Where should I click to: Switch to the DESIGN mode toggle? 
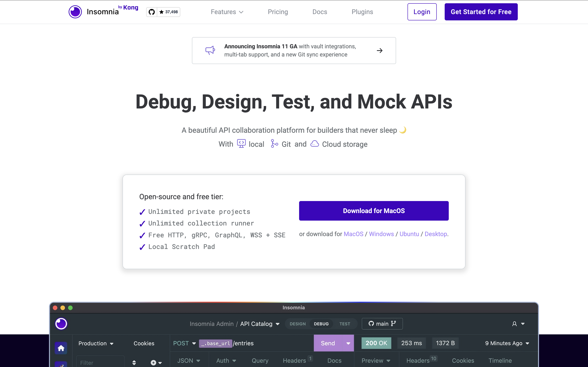[298, 324]
